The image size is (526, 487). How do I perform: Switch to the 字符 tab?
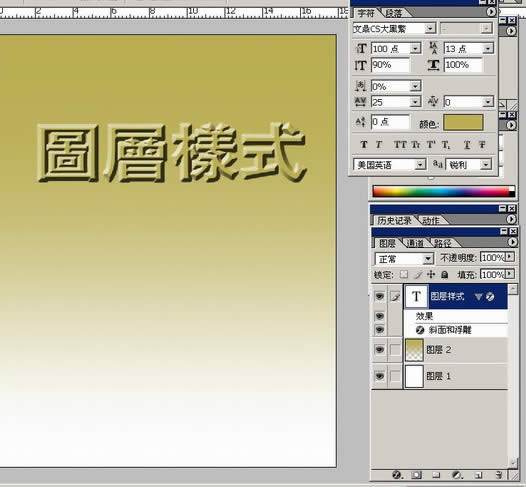(366, 13)
